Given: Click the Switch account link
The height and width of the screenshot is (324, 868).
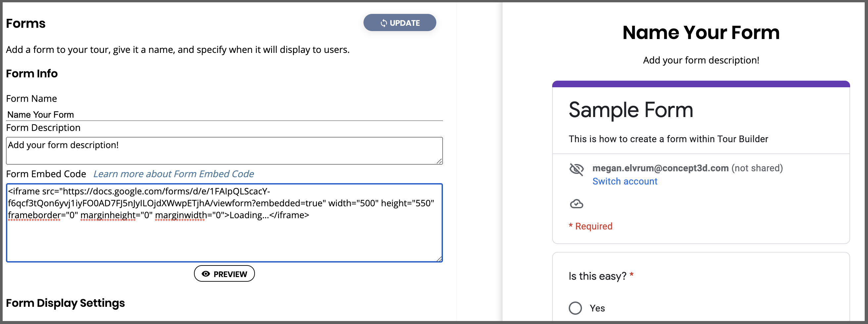Looking at the screenshot, I should tap(625, 182).
